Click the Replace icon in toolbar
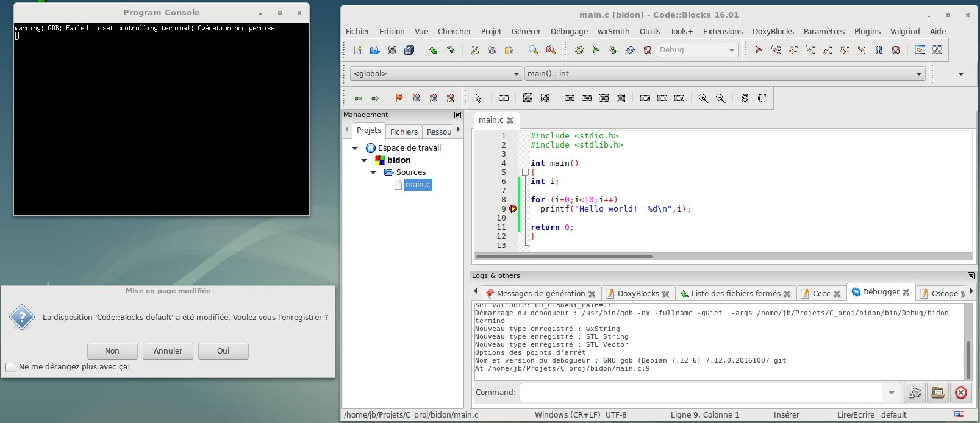The width and height of the screenshot is (980, 423). point(551,50)
